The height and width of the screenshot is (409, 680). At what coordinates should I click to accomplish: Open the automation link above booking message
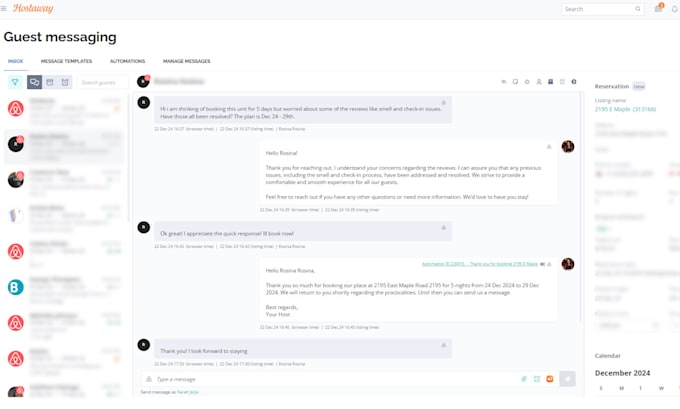480,264
